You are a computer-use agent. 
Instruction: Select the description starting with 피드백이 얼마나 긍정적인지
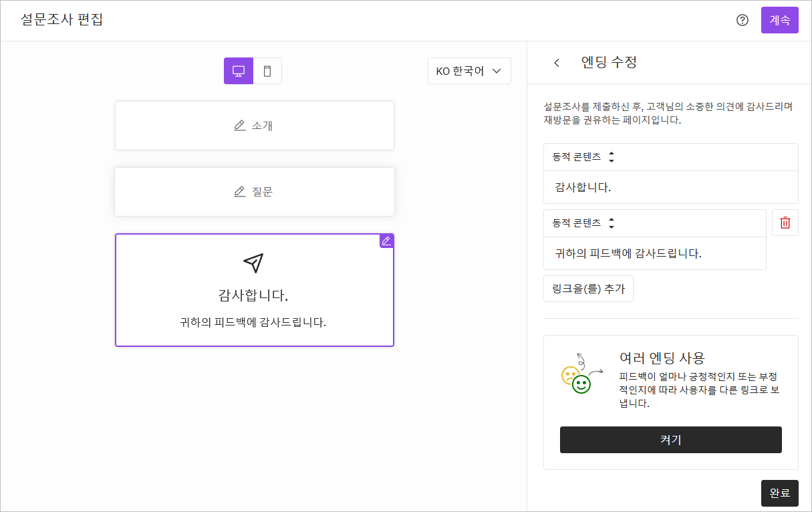coord(700,390)
